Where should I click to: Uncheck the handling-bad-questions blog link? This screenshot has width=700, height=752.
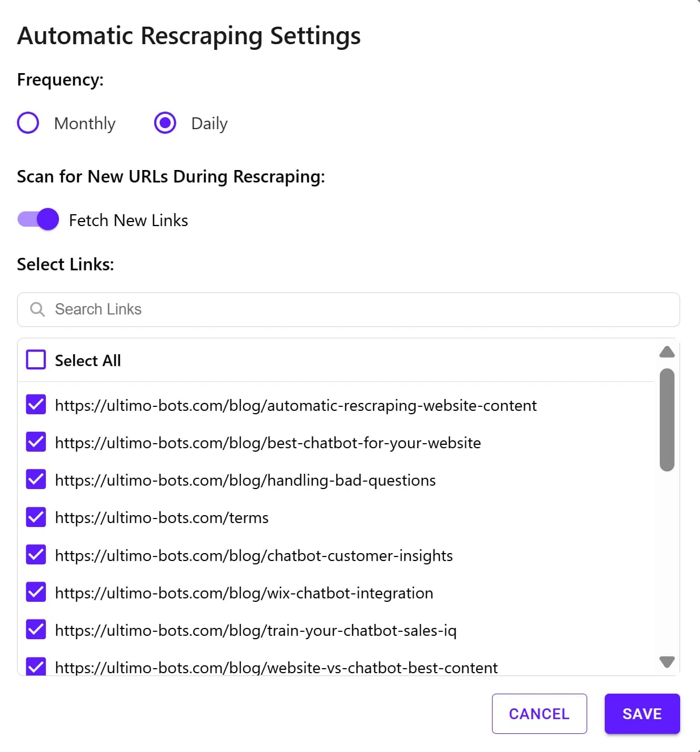[x=35, y=479]
